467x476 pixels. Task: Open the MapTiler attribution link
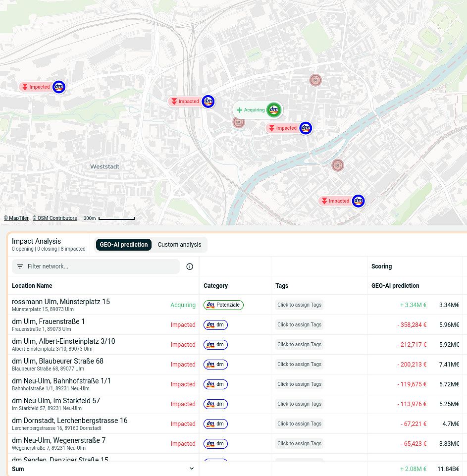coord(16,218)
